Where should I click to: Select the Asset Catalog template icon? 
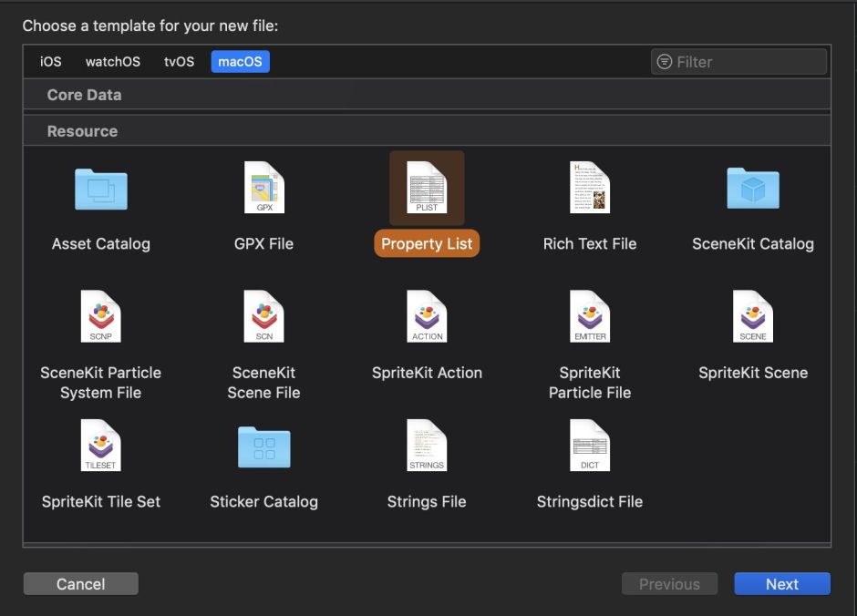coord(101,189)
